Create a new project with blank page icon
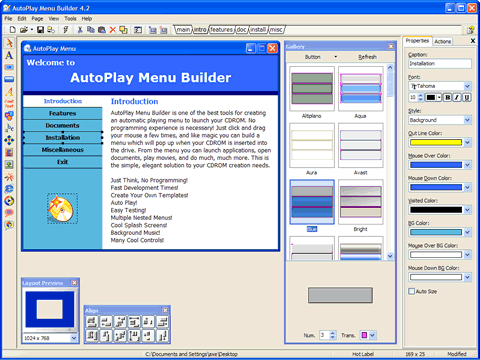The image size is (480, 360). click(12, 30)
